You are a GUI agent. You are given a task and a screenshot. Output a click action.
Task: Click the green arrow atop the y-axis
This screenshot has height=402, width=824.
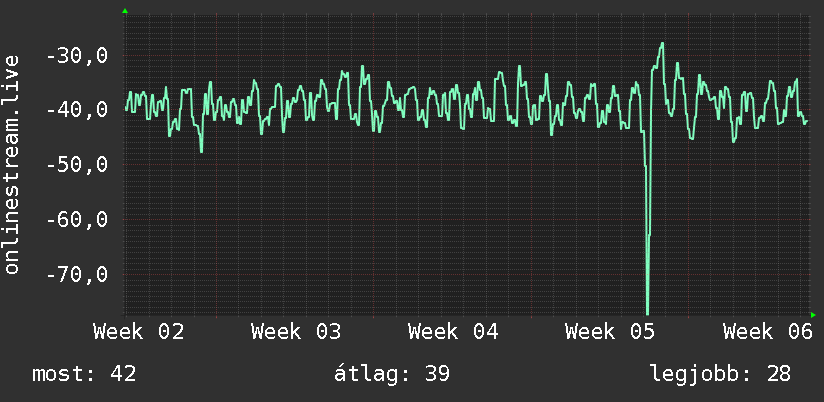coord(125,11)
